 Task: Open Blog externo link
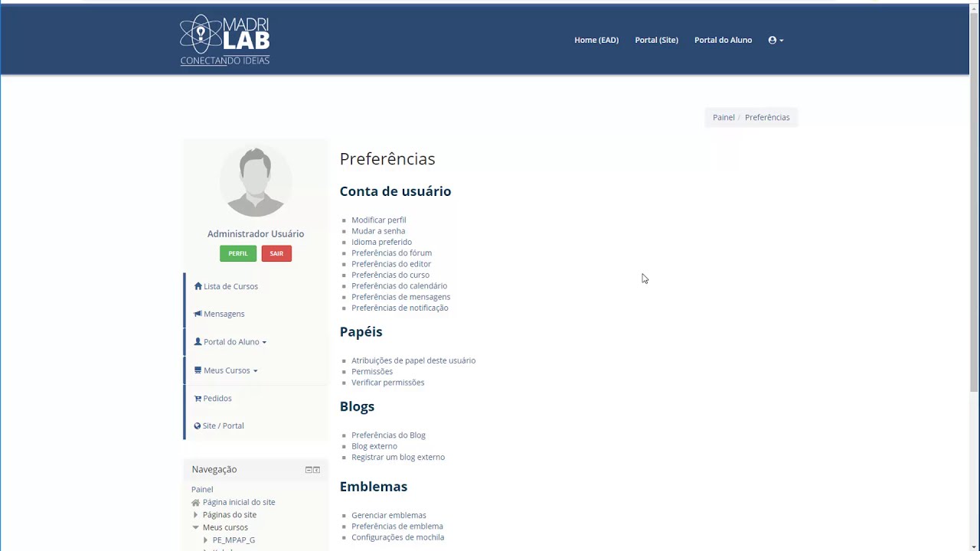coord(374,446)
